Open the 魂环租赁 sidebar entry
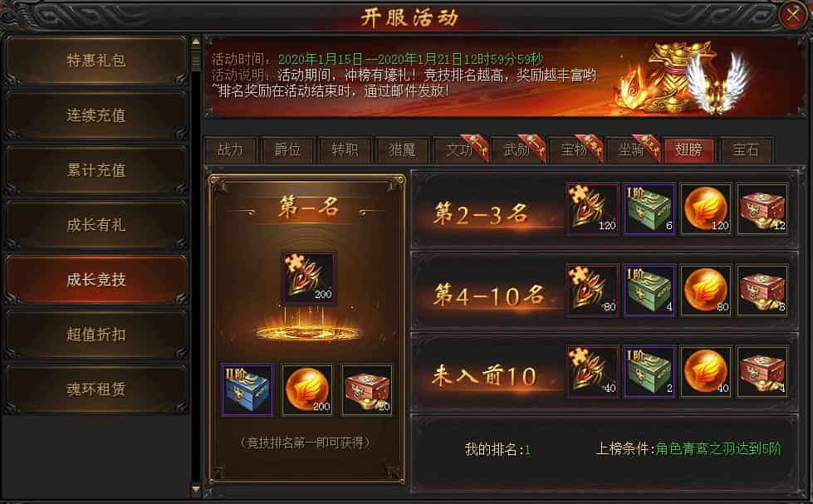Image resolution: width=813 pixels, height=504 pixels. (96, 389)
